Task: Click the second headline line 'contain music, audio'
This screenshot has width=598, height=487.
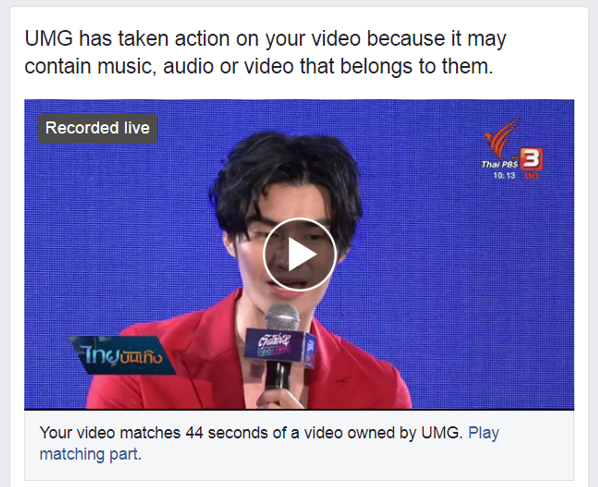Action: point(259,66)
